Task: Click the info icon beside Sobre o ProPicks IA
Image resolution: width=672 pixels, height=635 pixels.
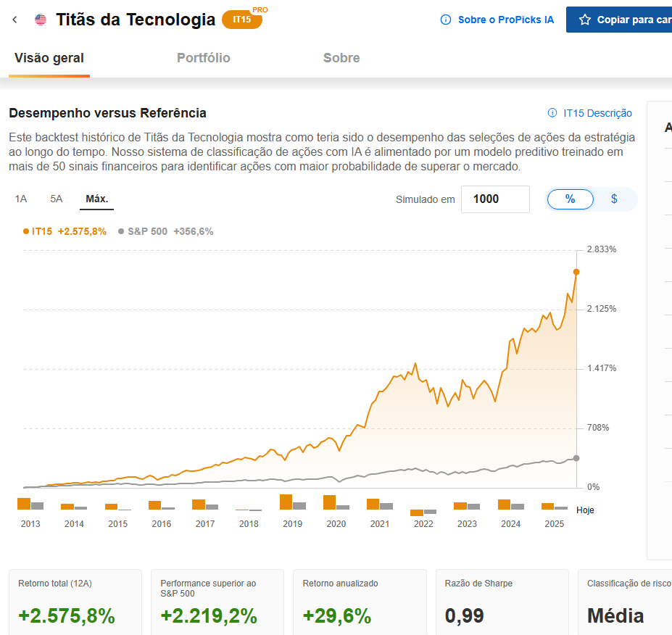Action: (x=446, y=20)
